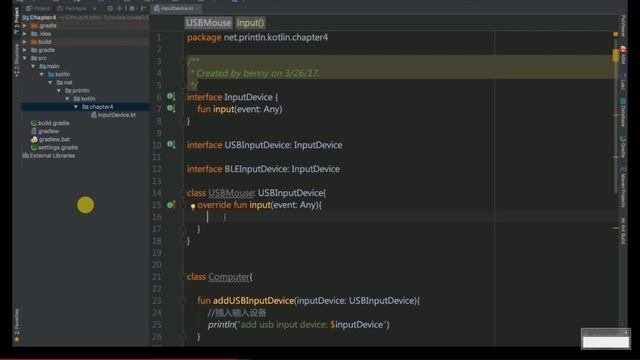Collapse the net package arrow
The height and width of the screenshot is (360, 640).
(x=51, y=82)
